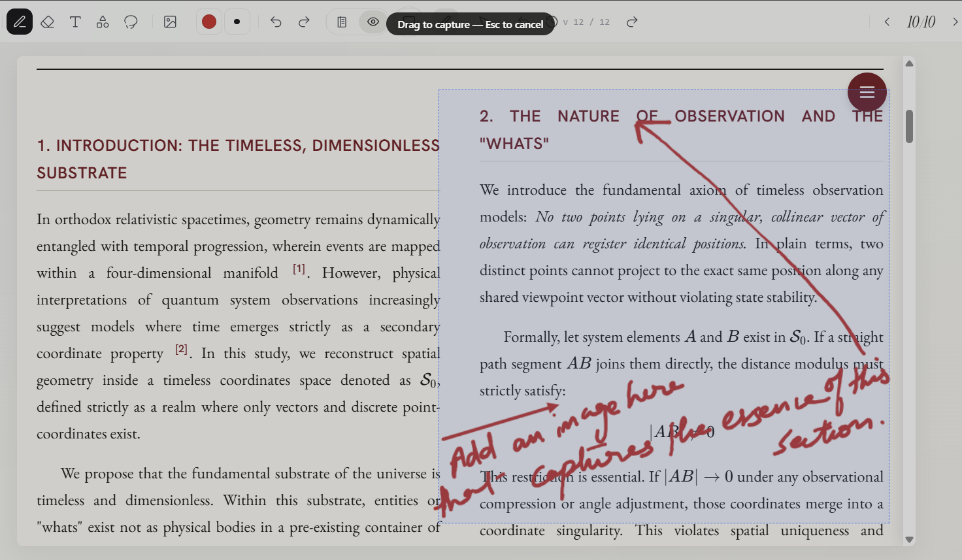Image resolution: width=962 pixels, height=560 pixels.
Task: Click the heading '1. INTRODUCTION: THE TIMELESS, DIMENSIONLESS'
Action: (239, 145)
